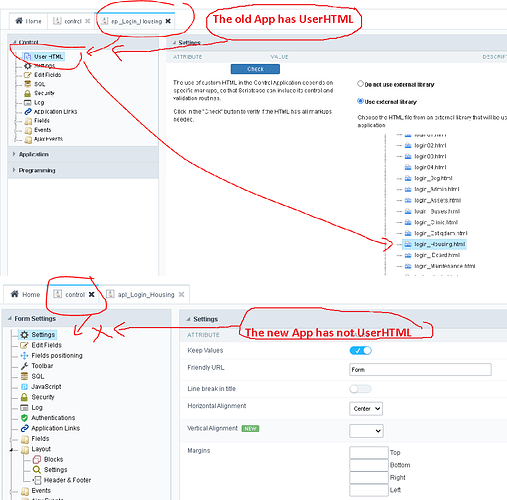Select the JavaScript icon in the tree
This screenshot has width=507, height=500.
coord(24,387)
